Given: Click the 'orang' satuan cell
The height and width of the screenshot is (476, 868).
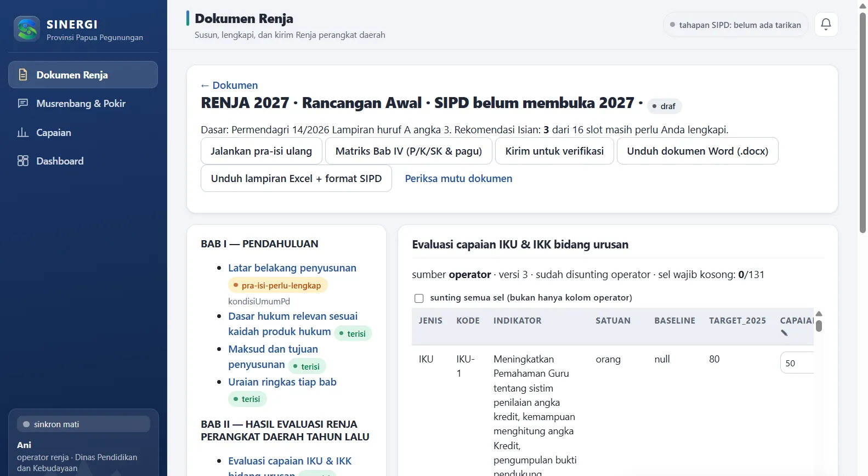Looking at the screenshot, I should [608, 359].
